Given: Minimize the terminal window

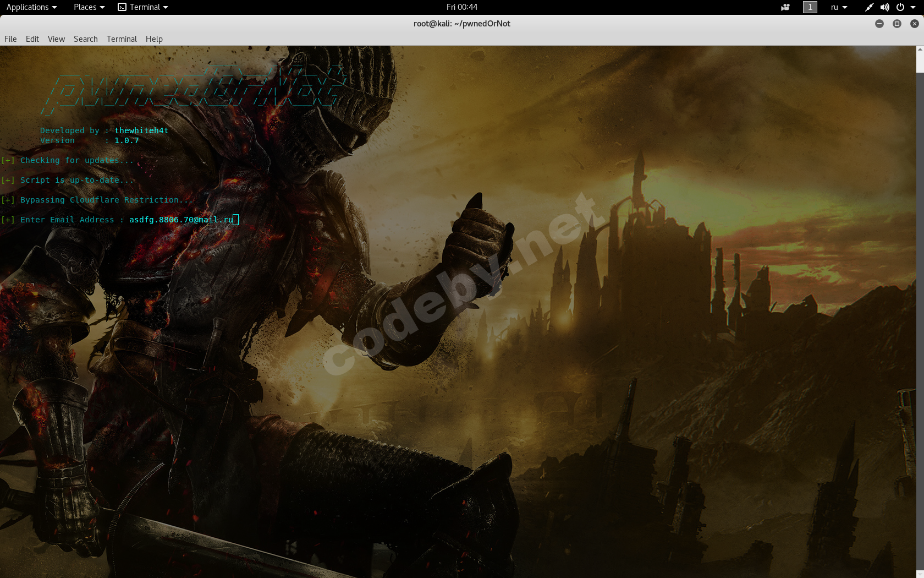Looking at the screenshot, I should tap(879, 24).
